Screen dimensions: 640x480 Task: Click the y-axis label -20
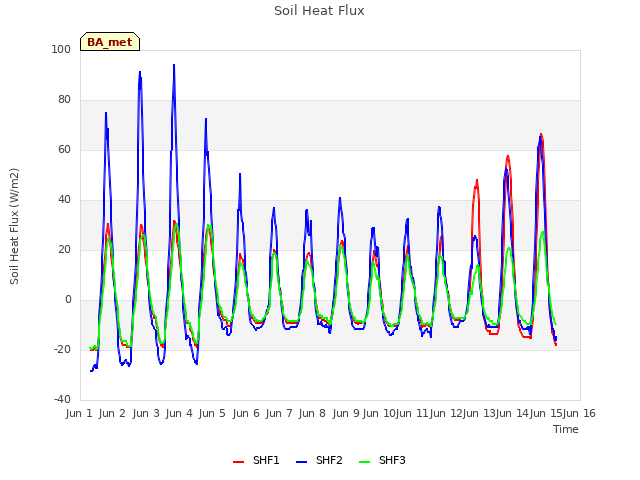tap(62, 349)
